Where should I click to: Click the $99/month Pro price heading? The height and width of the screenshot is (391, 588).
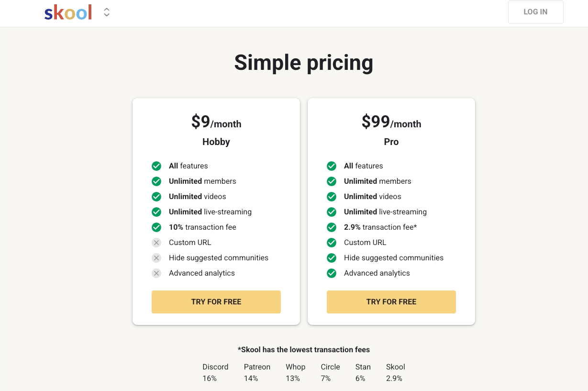(391, 123)
